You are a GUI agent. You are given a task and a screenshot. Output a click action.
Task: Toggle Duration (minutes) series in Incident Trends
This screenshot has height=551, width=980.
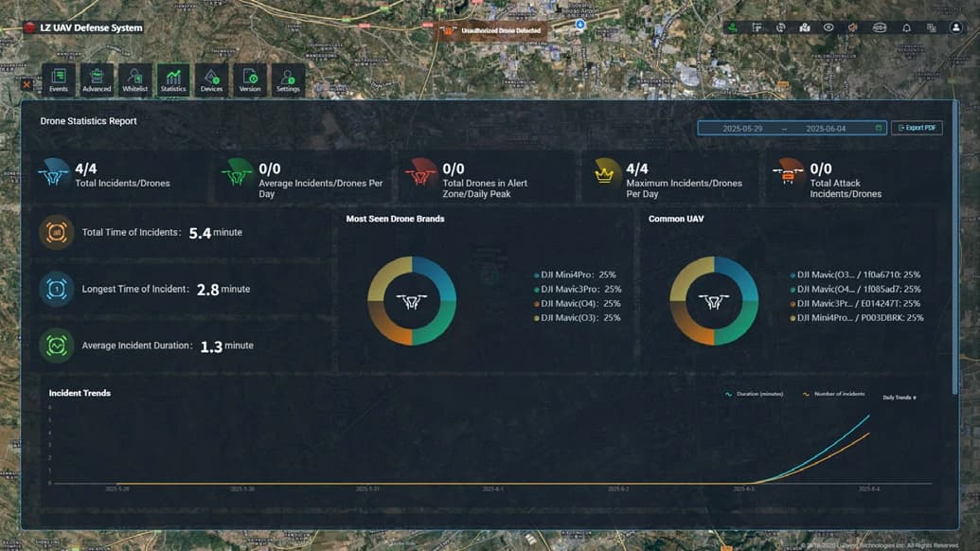[x=754, y=394]
